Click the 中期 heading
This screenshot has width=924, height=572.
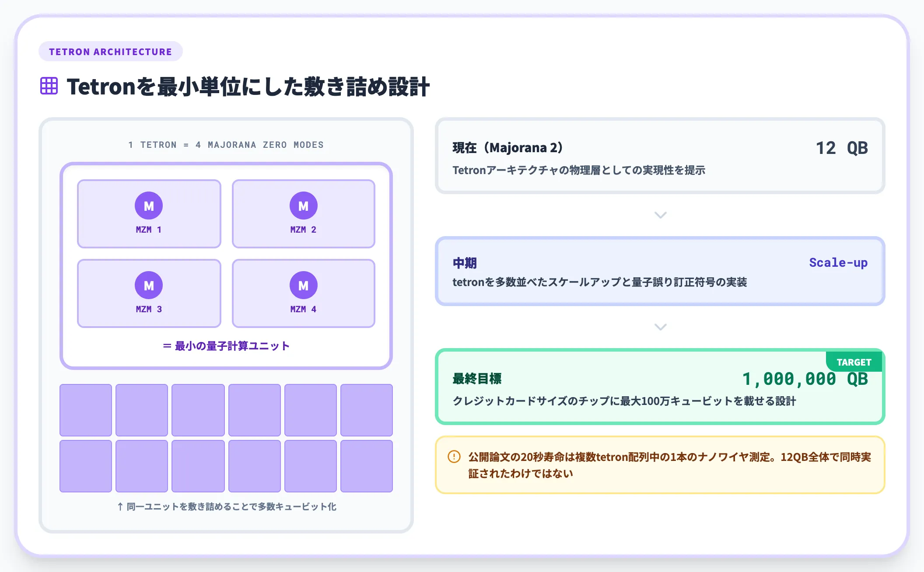465,263
